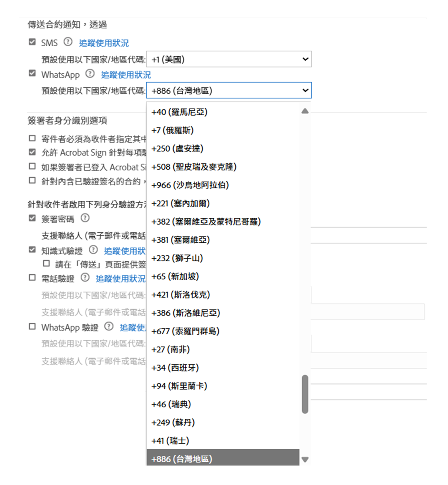Select +41 (瑞士) country code option
The height and width of the screenshot is (485, 448).
(x=170, y=441)
